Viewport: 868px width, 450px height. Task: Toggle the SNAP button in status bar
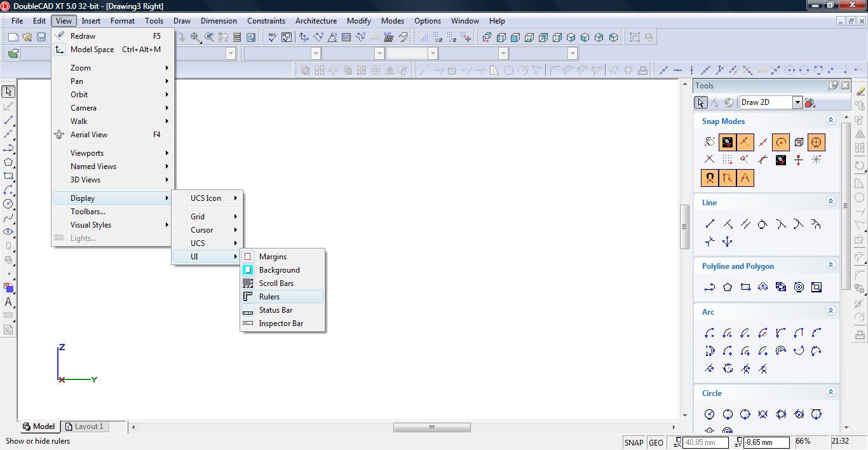634,442
